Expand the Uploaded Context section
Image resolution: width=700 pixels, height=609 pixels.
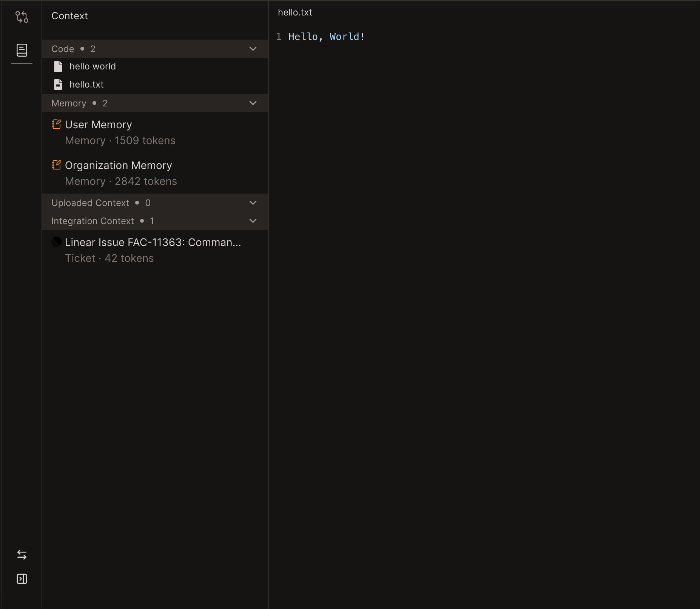(253, 203)
